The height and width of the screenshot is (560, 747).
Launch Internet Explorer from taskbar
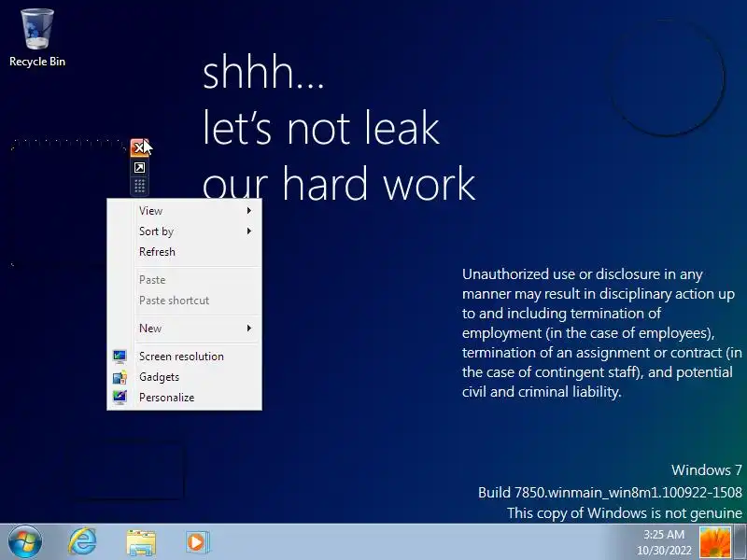(x=82, y=541)
